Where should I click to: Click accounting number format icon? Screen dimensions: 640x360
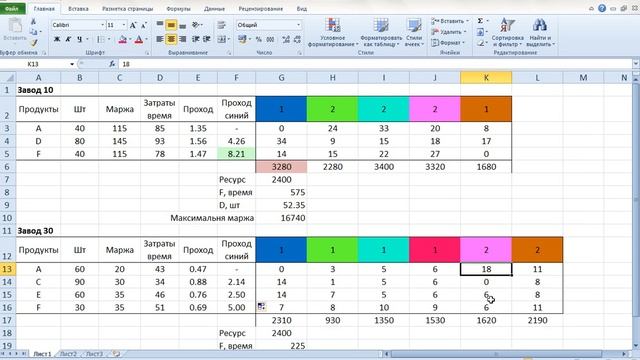pyautogui.click(x=242, y=39)
